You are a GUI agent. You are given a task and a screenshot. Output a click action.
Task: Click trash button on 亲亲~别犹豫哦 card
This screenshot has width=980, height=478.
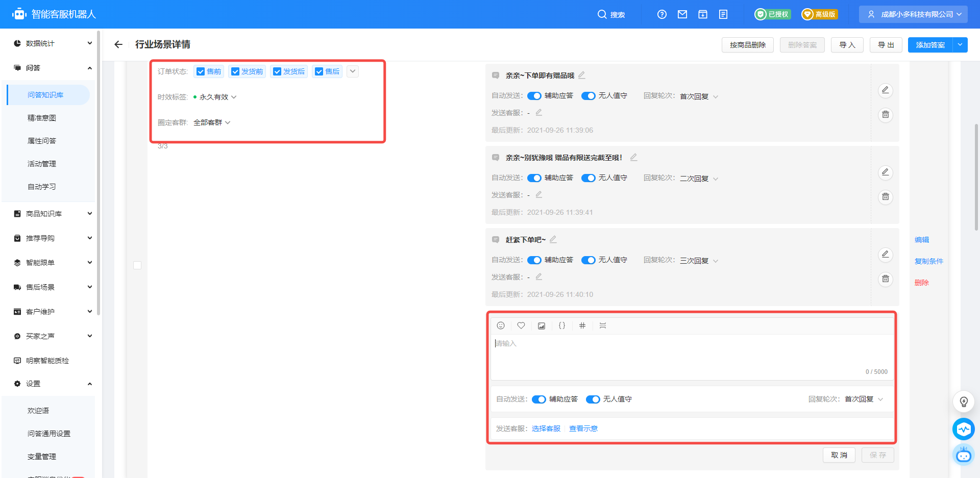(x=886, y=197)
